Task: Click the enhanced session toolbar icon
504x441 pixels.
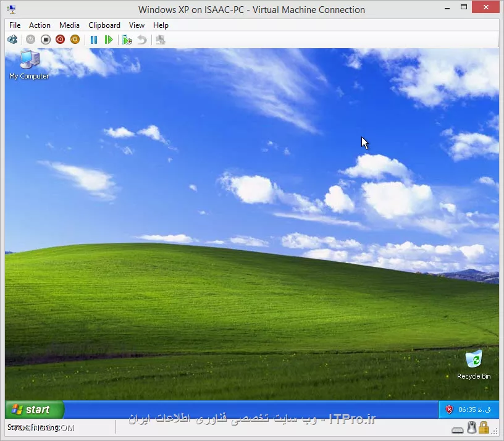Action: click(161, 40)
